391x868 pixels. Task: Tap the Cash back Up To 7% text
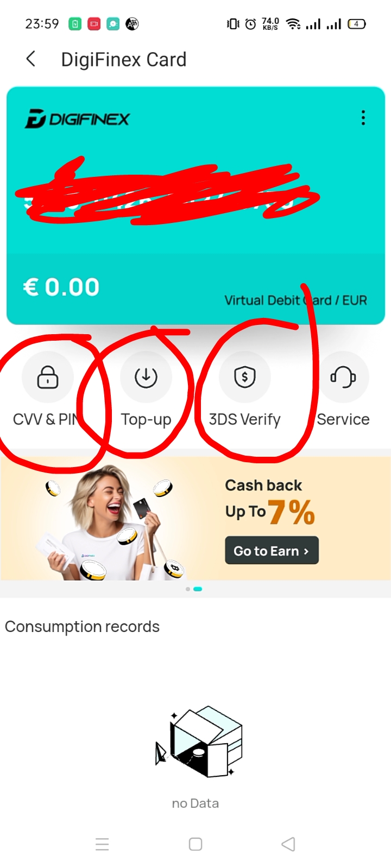[x=270, y=502]
